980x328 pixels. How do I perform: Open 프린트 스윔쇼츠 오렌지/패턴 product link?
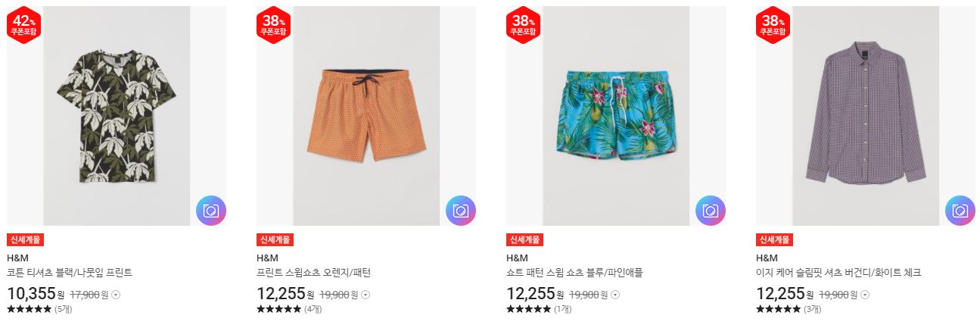[313, 273]
